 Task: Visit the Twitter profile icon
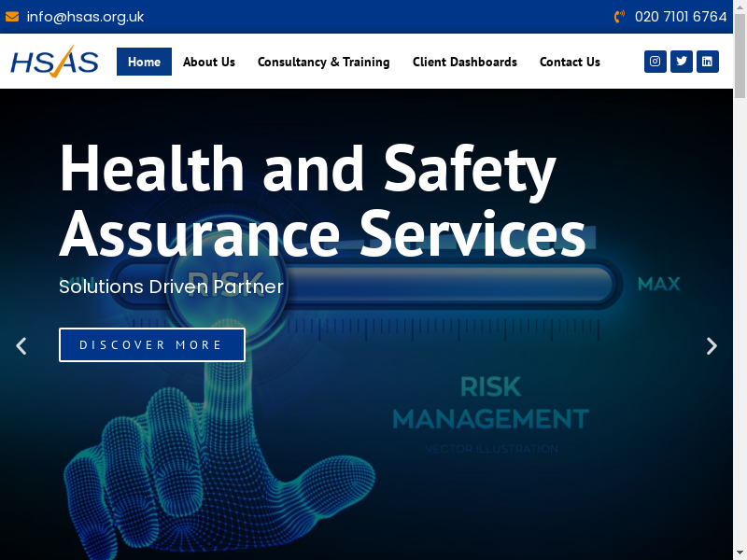click(x=682, y=62)
